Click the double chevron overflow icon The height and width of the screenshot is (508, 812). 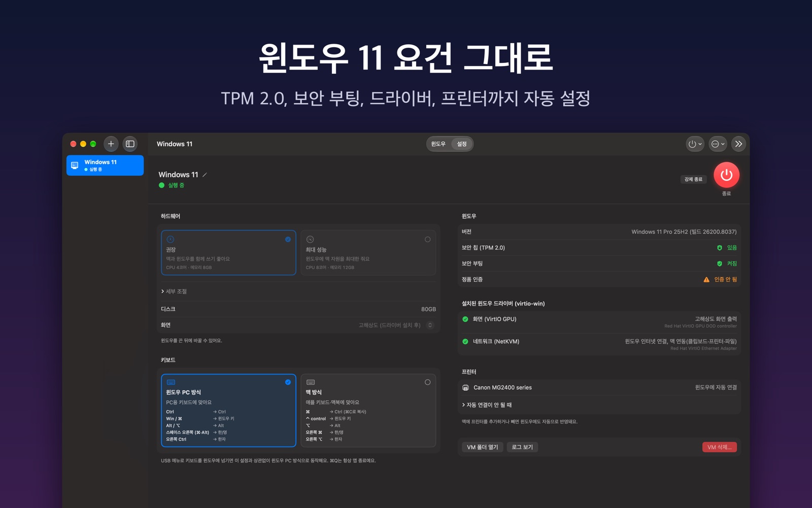tap(739, 144)
